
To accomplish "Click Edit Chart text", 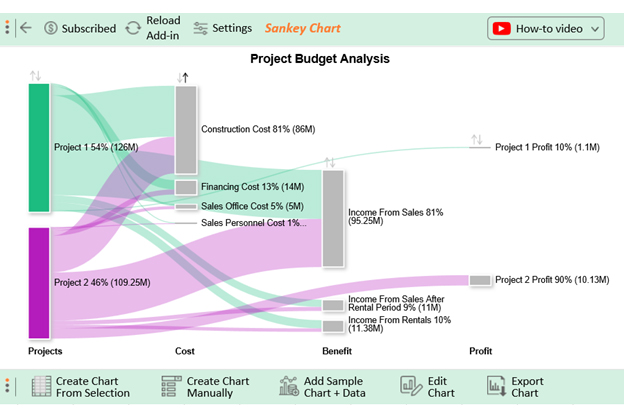I will coord(441,387).
